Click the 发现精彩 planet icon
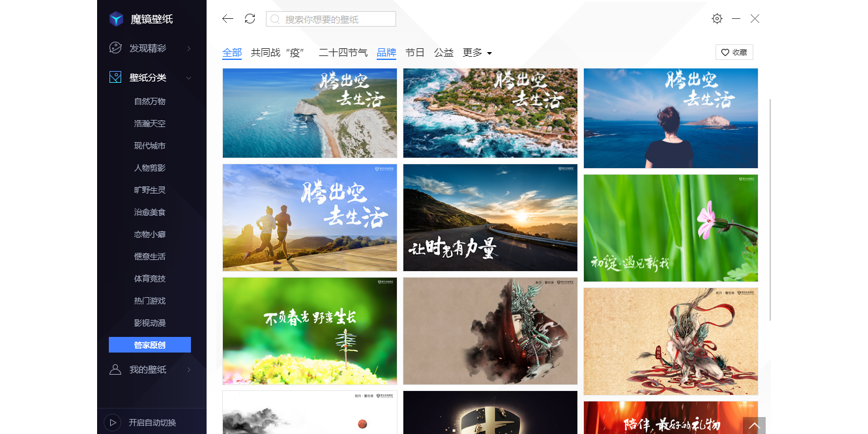This screenshot has height=434, width=868. 115,48
